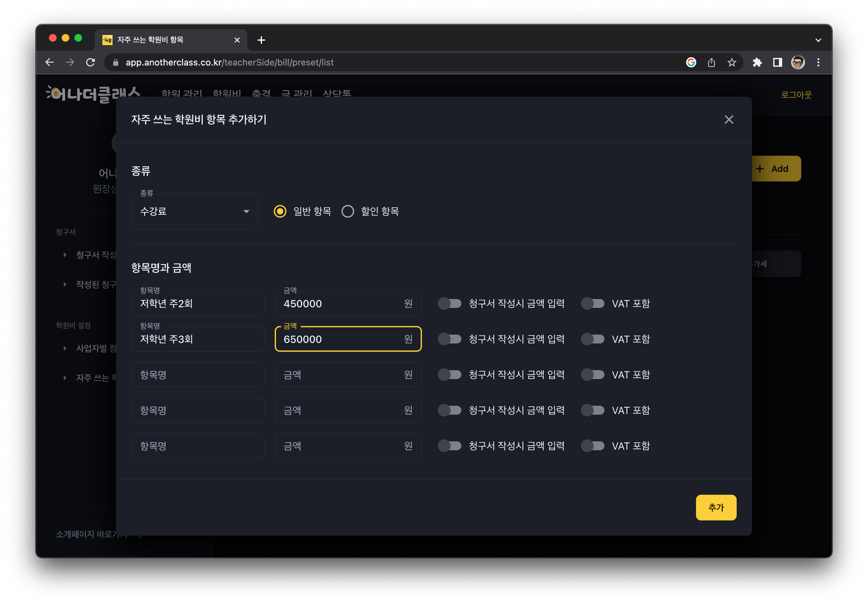This screenshot has height=605, width=868.
Task: Open the 종류 dropdown showing 수강료
Action: (194, 211)
